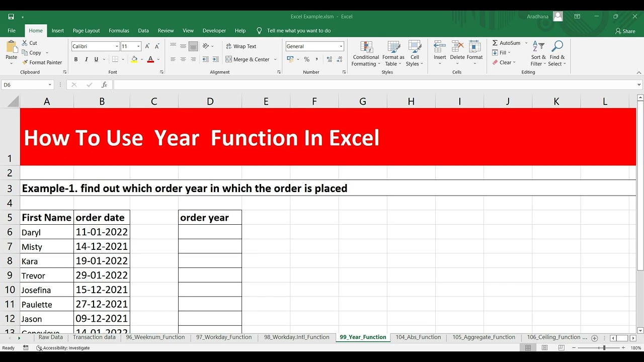Screen dimensions: 644x362
Task: Toggle Italic formatting
Action: pyautogui.click(x=86, y=59)
